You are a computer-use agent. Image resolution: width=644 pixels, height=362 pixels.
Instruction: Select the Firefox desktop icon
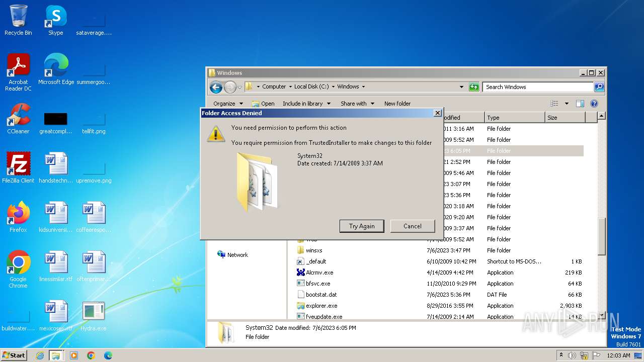coord(18,217)
